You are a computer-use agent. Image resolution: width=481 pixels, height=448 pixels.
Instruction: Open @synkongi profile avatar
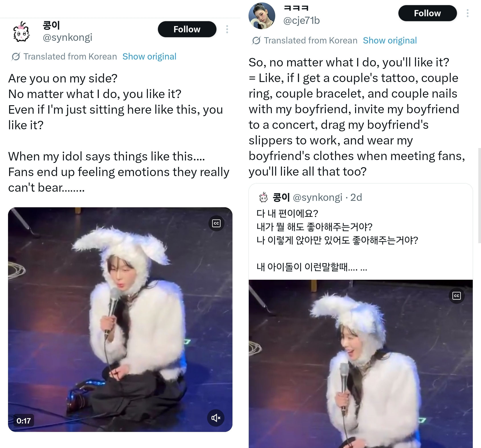21,32
